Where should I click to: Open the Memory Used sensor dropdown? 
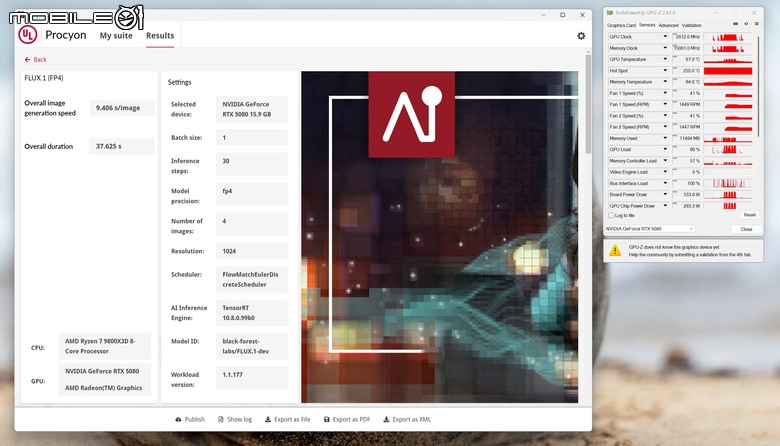click(665, 138)
